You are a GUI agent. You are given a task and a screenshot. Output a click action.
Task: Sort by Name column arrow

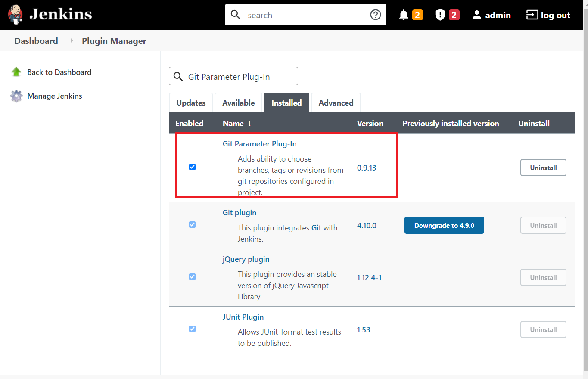249,124
